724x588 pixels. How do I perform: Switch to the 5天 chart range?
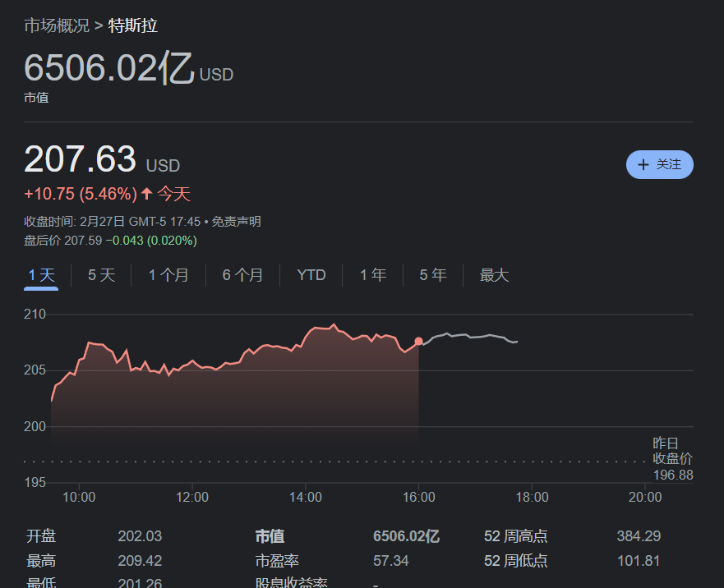[101, 275]
